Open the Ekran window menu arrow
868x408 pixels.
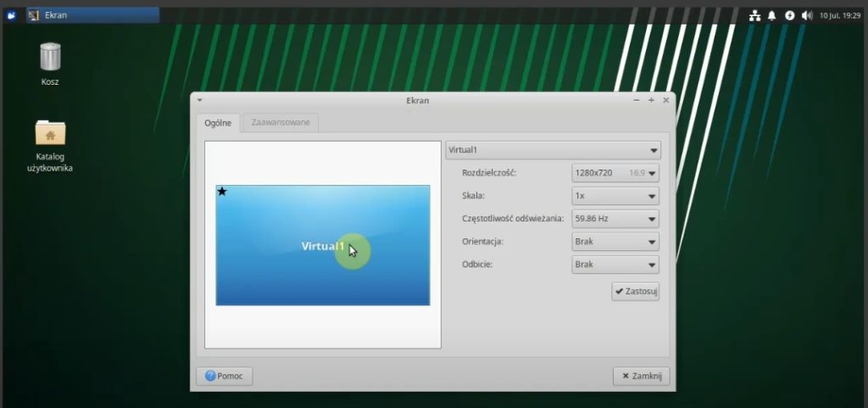click(200, 100)
